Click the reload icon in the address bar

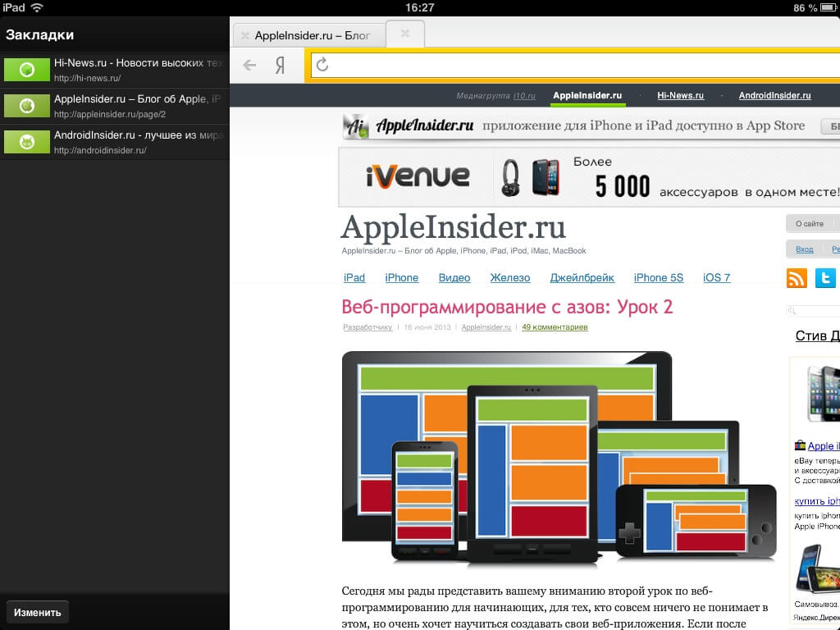tap(322, 65)
